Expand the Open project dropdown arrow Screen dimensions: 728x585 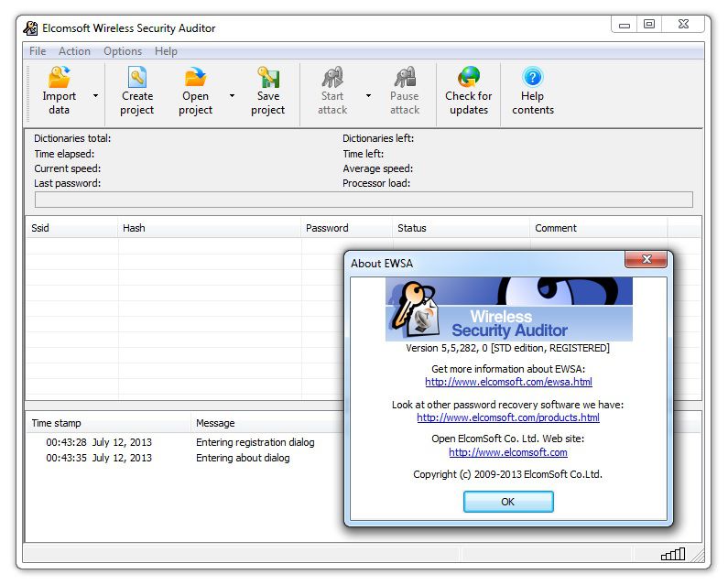tap(233, 96)
